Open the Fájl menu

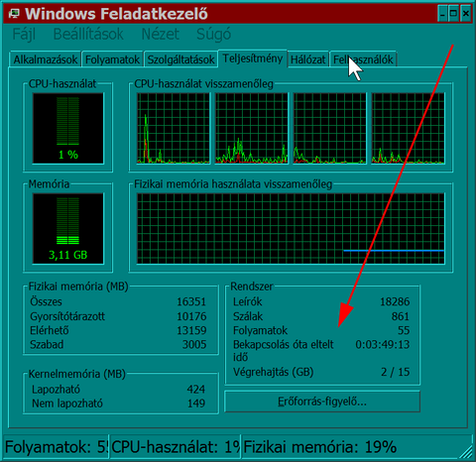click(24, 35)
